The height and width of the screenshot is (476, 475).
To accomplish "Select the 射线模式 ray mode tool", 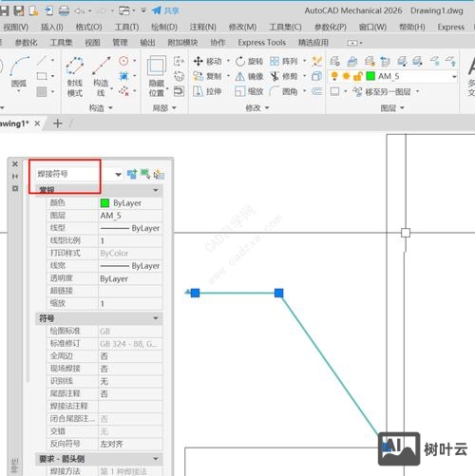I will click(75, 77).
